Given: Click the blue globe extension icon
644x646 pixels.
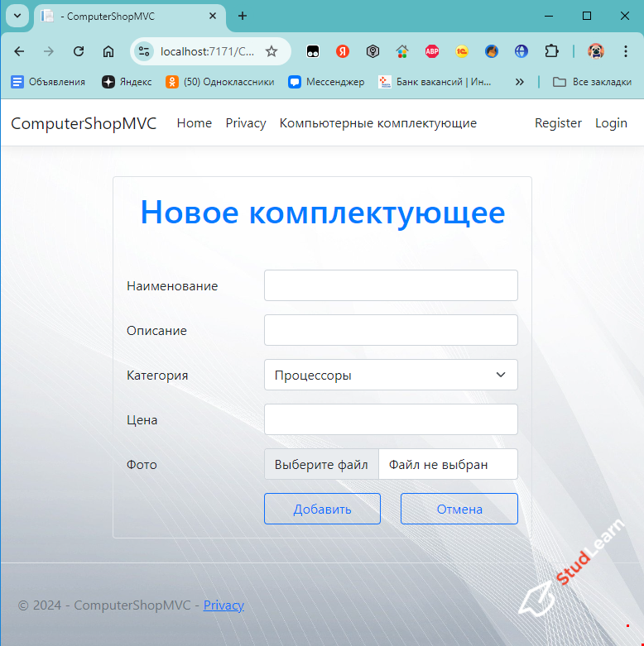Looking at the screenshot, I should [x=521, y=51].
